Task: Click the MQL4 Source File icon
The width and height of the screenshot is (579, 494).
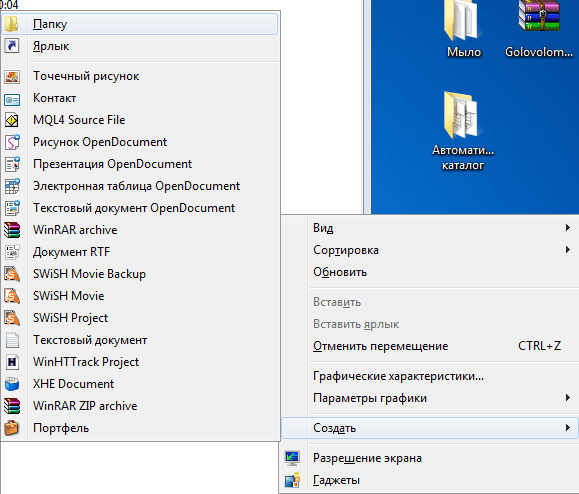Action: tap(12, 120)
